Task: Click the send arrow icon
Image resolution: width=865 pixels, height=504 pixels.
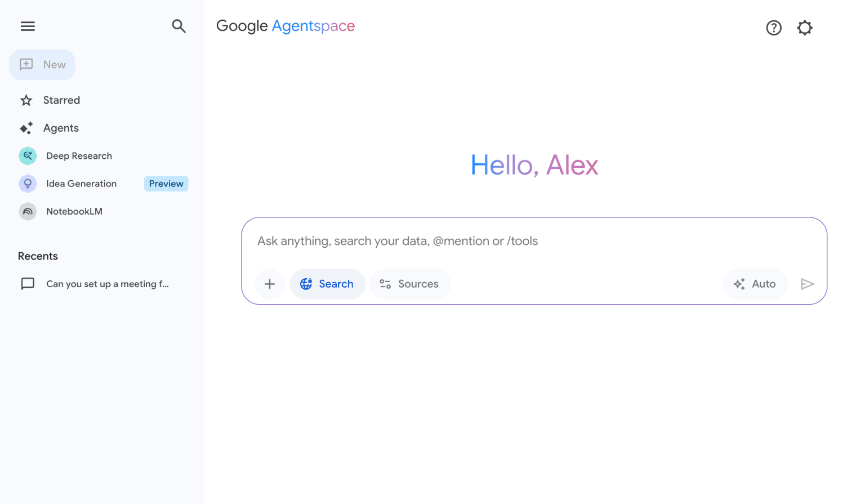Action: click(x=808, y=284)
